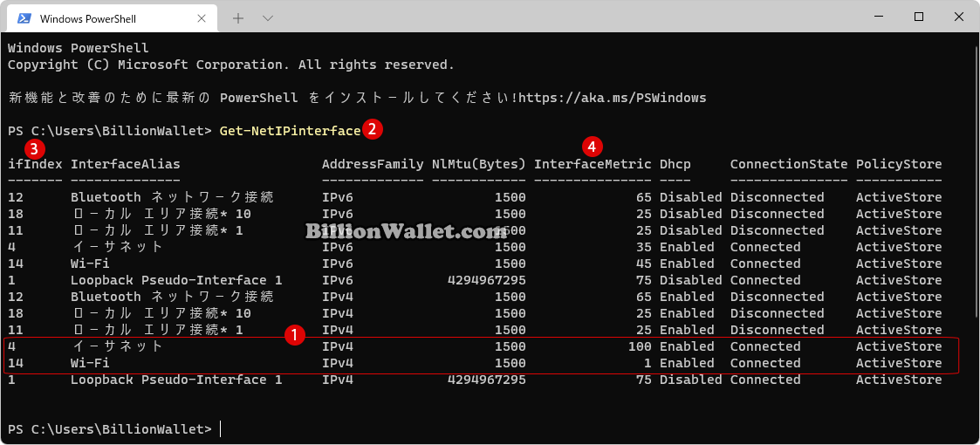Viewport: 980px width, 445px height.
Task: Click Loopback Pseudo-Interface 1 in IPv6 row
Action: pos(176,280)
